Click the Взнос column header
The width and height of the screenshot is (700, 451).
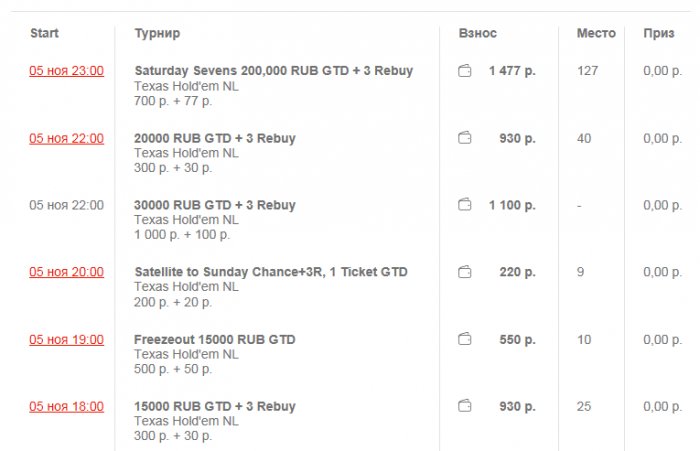tap(478, 33)
